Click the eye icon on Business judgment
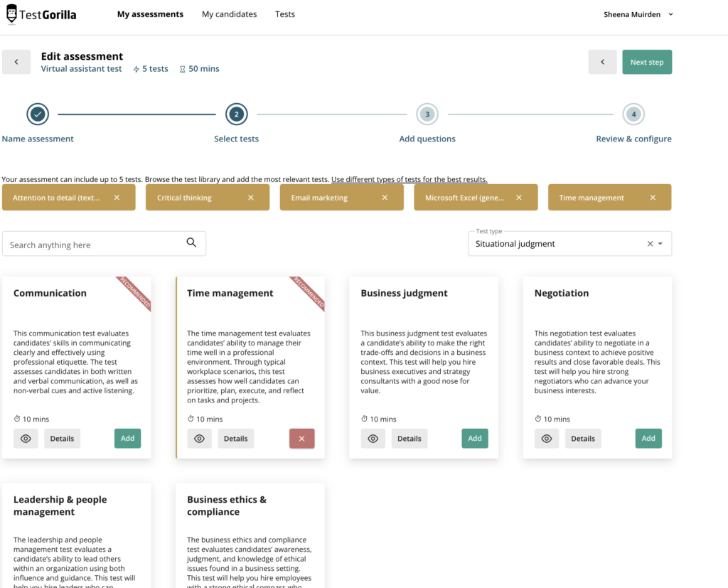Screen dimensions: 728x588 [x=373, y=438]
